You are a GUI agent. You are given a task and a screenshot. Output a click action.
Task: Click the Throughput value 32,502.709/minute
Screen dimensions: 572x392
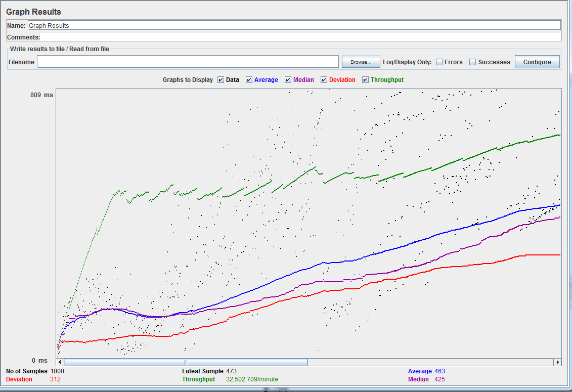click(x=252, y=379)
